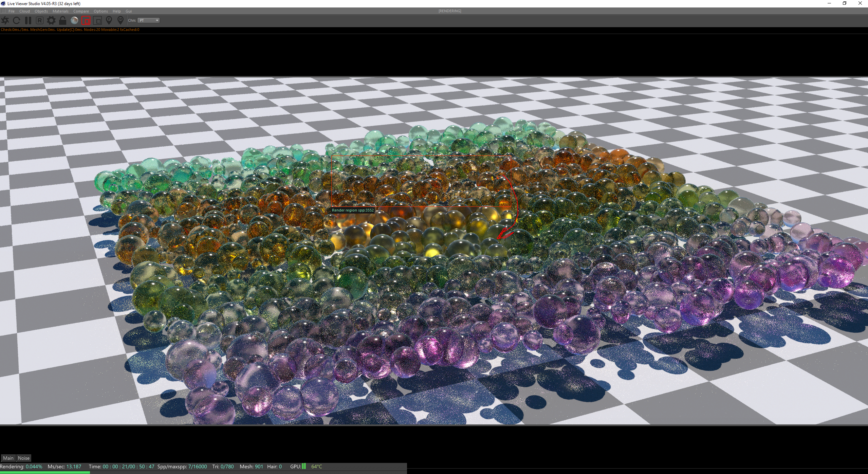The image size is (868, 474).
Task: Expand the Compare menu
Action: [x=81, y=11]
